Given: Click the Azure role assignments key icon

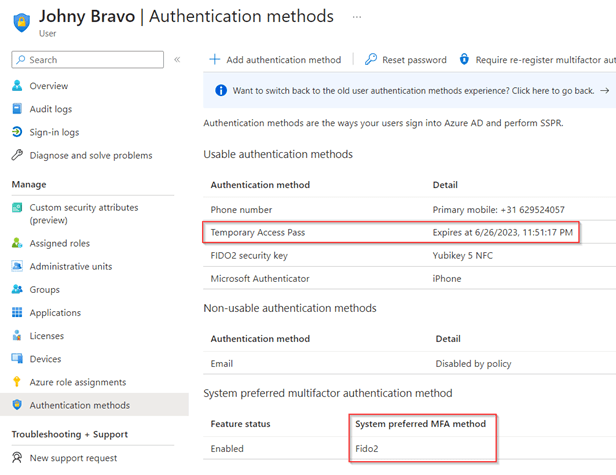Looking at the screenshot, I should tap(17, 382).
